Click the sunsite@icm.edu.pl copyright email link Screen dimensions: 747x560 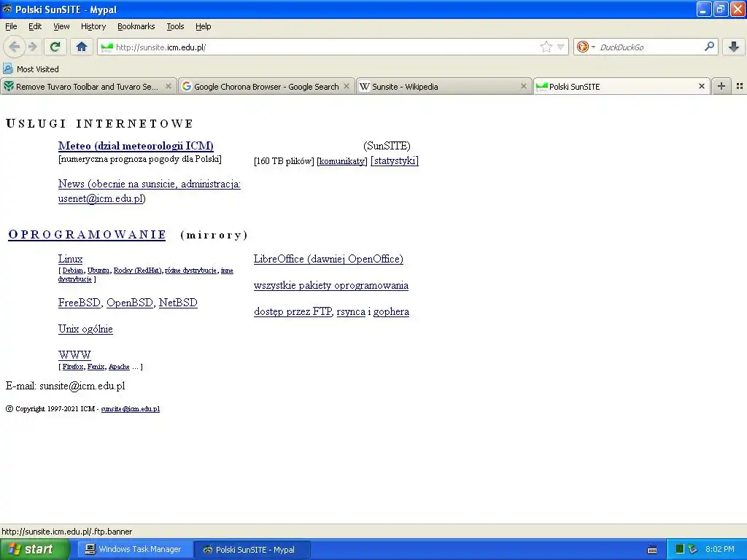pos(130,408)
